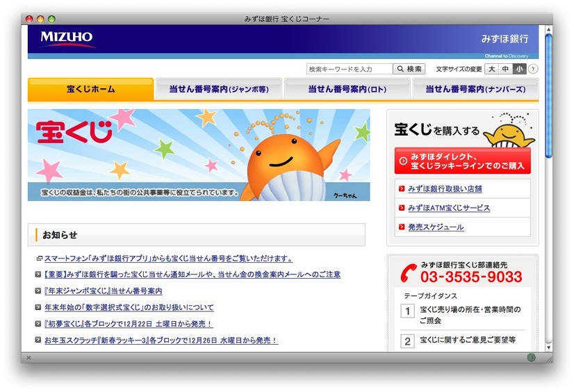Open the text size help question icon
The width and height of the screenshot is (574, 392).
pyautogui.click(x=533, y=69)
